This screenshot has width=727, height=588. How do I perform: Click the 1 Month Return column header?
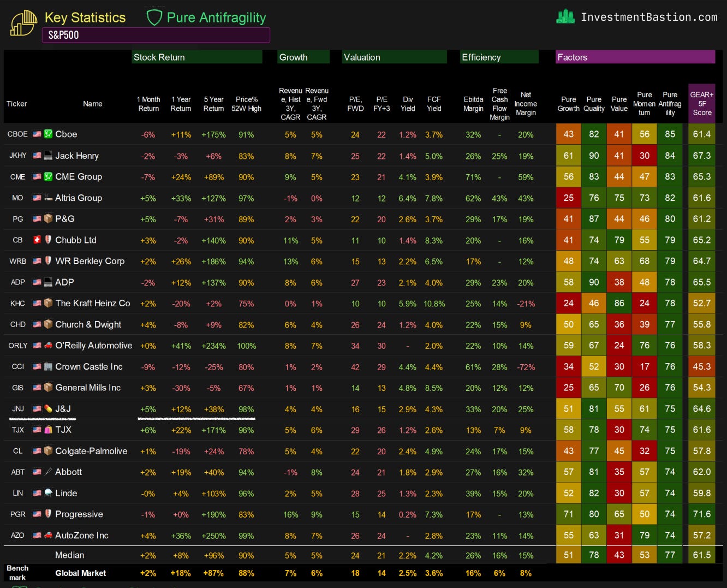pos(148,104)
